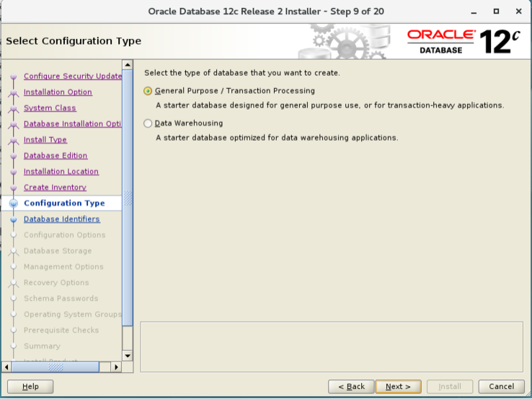Click the Oracle Database 12c logo
The image size is (532, 399).
click(x=464, y=41)
